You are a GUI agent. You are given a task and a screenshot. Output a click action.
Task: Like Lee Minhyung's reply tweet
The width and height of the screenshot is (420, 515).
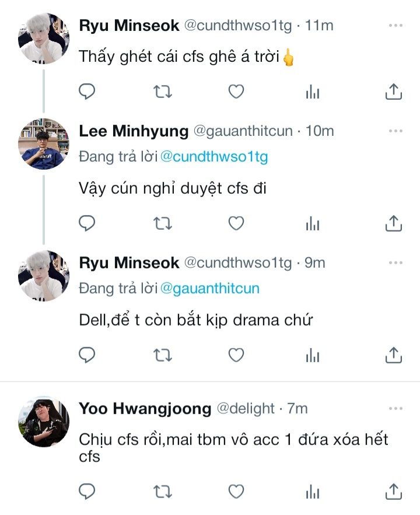(236, 223)
